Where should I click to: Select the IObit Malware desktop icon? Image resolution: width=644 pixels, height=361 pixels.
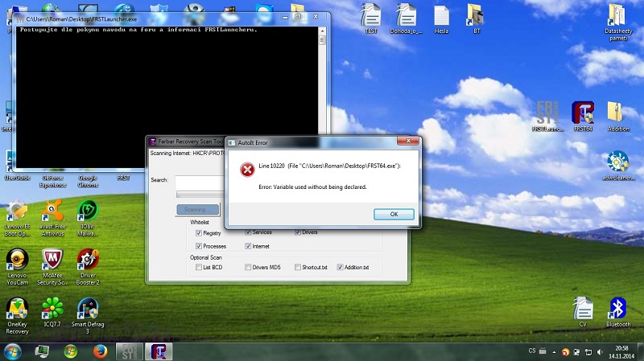click(x=88, y=218)
